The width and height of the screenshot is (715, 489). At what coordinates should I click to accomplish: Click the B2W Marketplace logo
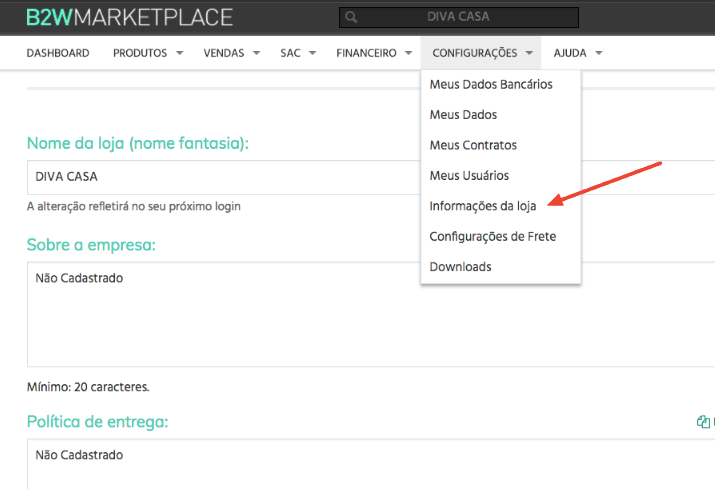[x=130, y=17]
